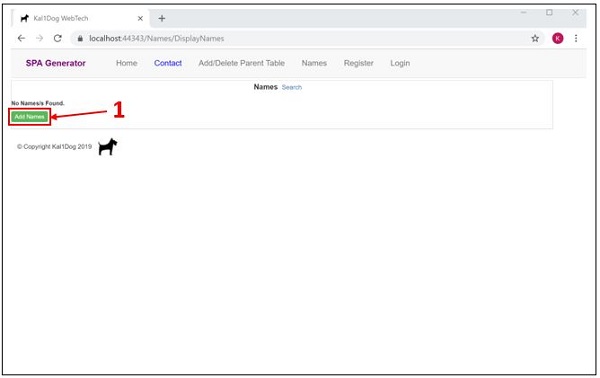Click the Search link beside Names

point(292,87)
